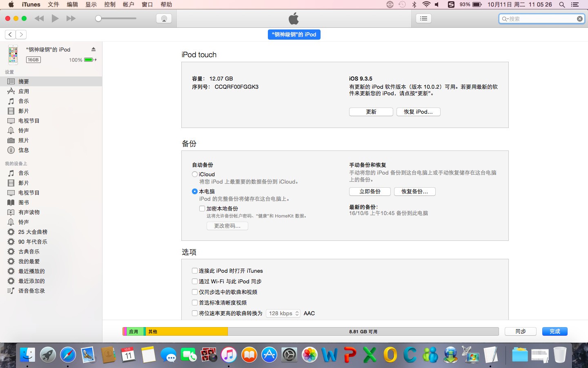Click the volume slider knob
Screen dimensions: 588x368
98,18
